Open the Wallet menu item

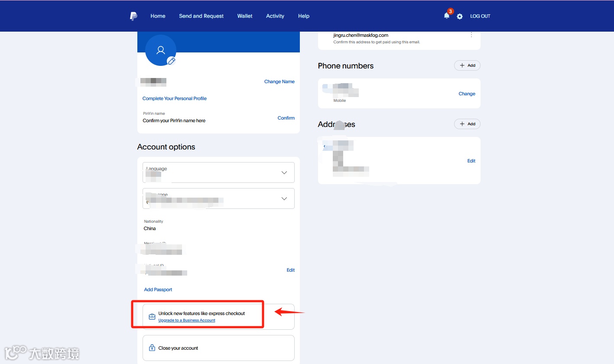tap(245, 16)
